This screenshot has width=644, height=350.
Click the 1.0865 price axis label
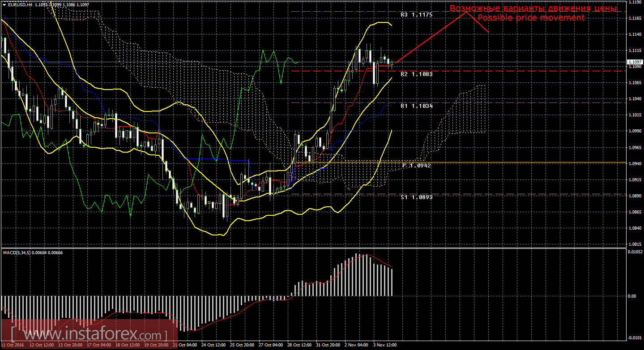[635, 212]
